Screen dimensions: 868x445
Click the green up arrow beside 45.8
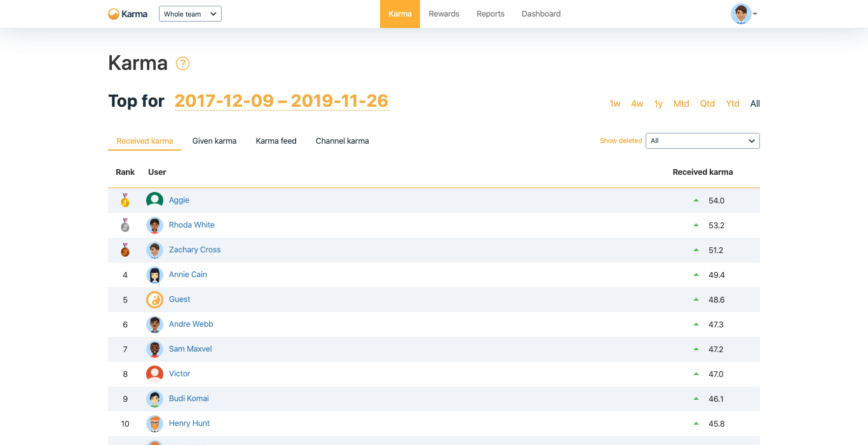696,423
